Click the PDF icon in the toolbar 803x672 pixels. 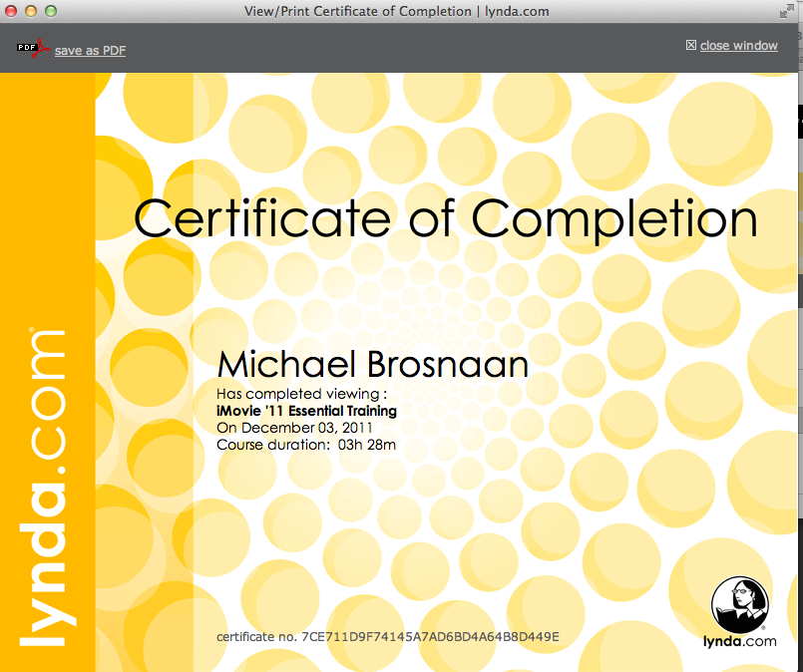point(33,49)
